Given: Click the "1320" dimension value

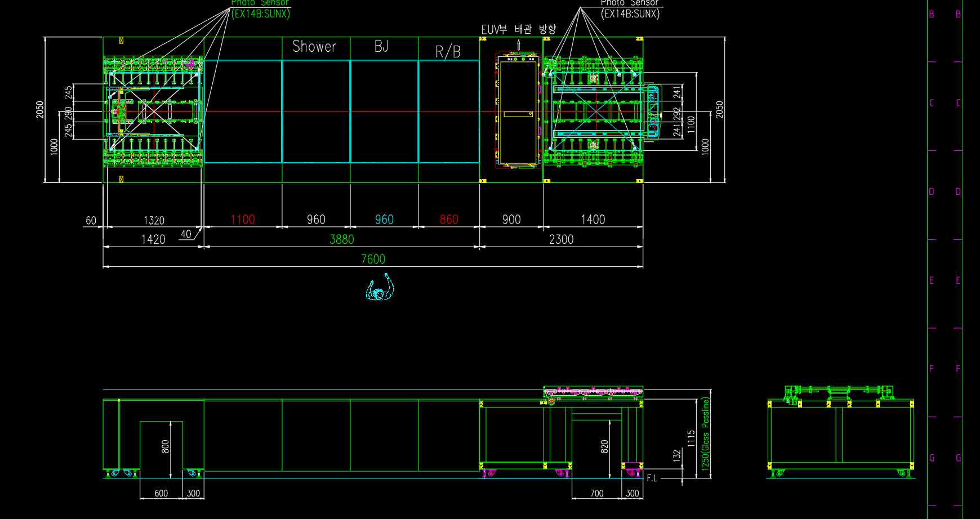Looking at the screenshot, I should pyautogui.click(x=154, y=221).
